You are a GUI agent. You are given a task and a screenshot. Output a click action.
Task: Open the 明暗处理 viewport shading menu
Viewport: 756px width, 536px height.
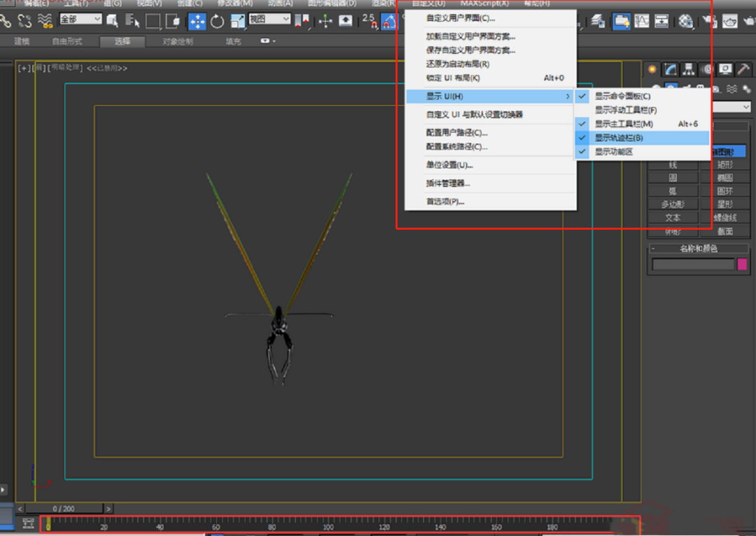tap(65, 67)
